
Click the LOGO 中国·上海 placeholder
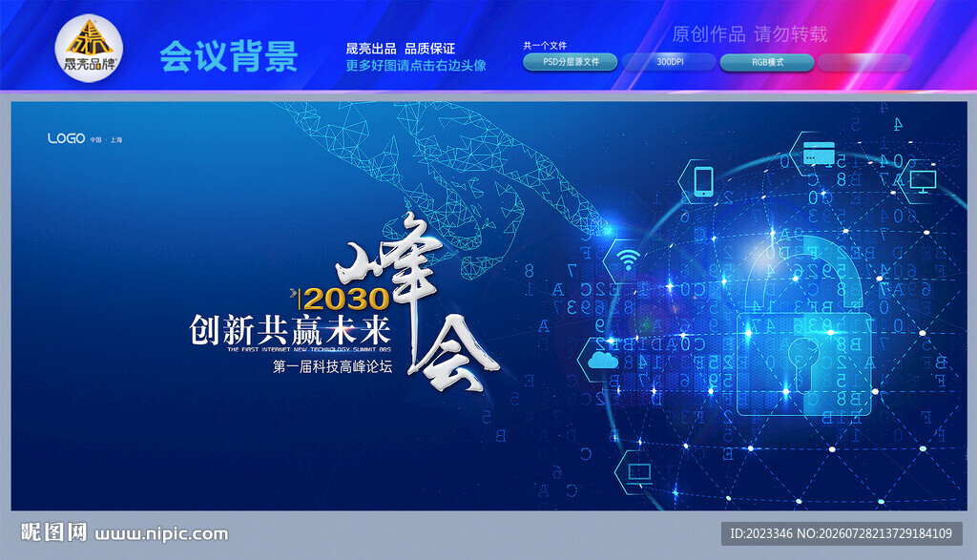pyautogui.click(x=85, y=138)
